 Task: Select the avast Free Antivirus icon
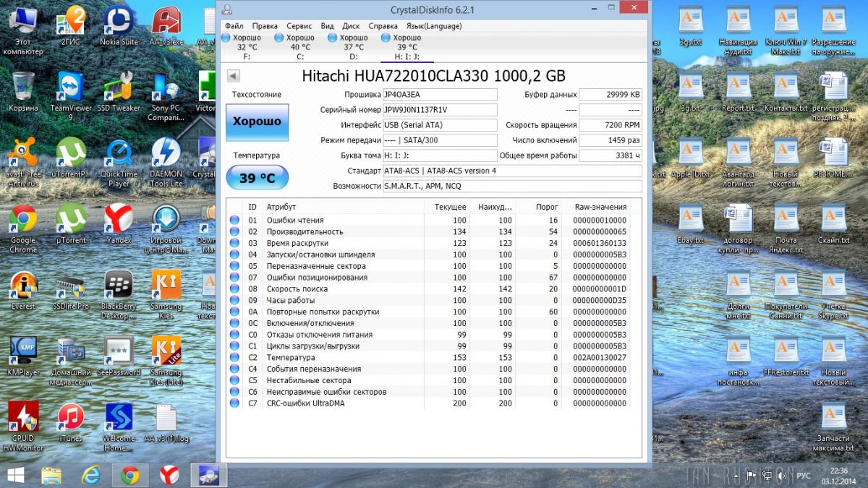[23, 163]
